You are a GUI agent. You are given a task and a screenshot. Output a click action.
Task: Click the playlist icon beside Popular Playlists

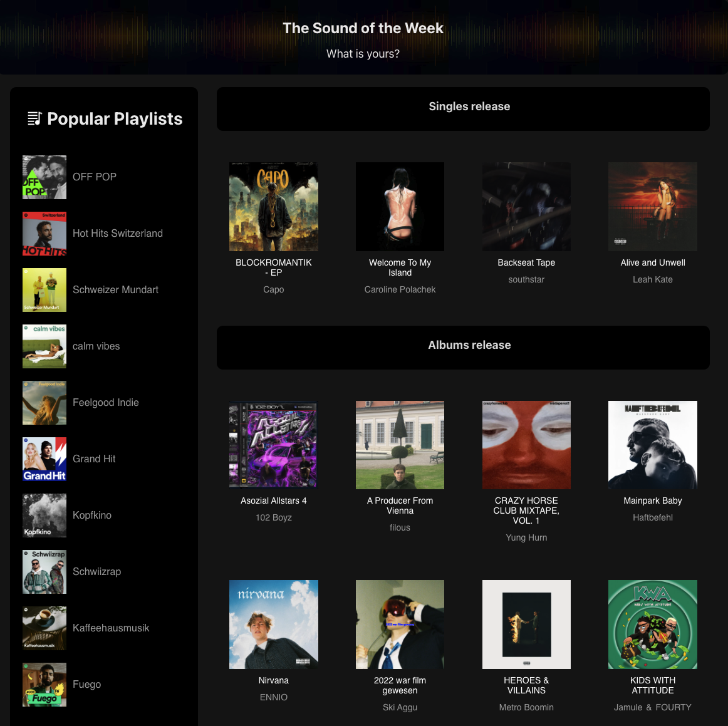click(34, 118)
